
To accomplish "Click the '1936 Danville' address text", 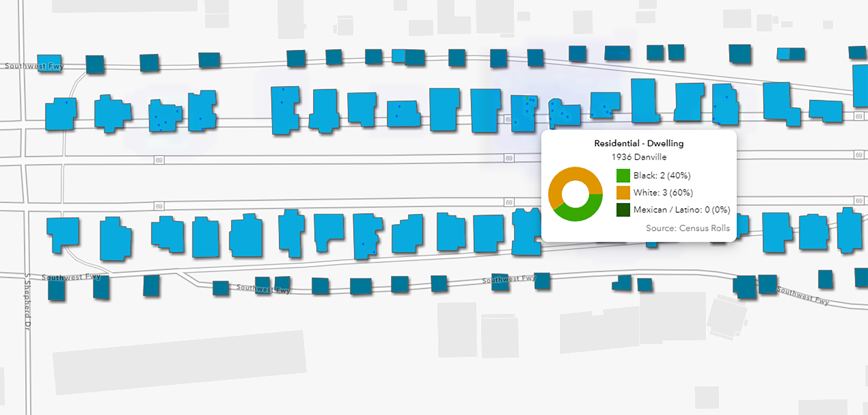I will tap(639, 157).
